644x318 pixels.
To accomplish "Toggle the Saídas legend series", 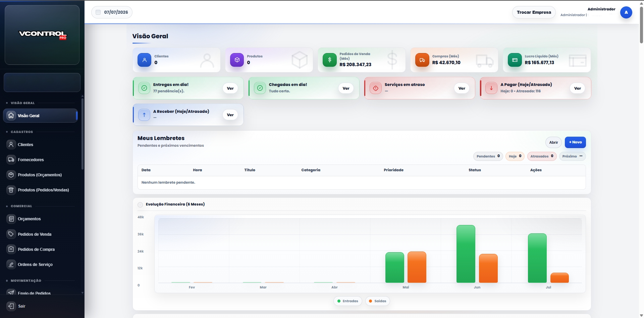I will tap(377, 301).
